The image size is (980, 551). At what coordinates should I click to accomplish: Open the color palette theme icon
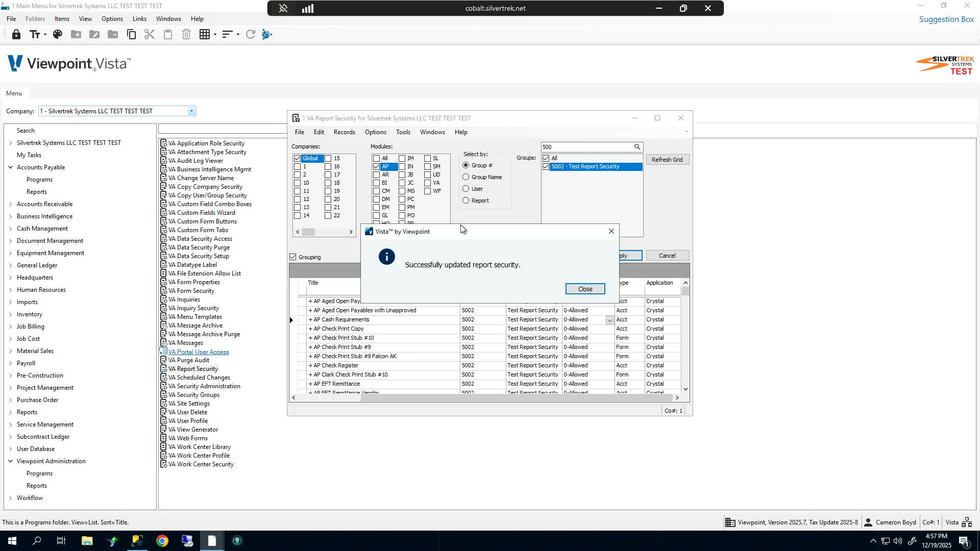click(x=58, y=34)
